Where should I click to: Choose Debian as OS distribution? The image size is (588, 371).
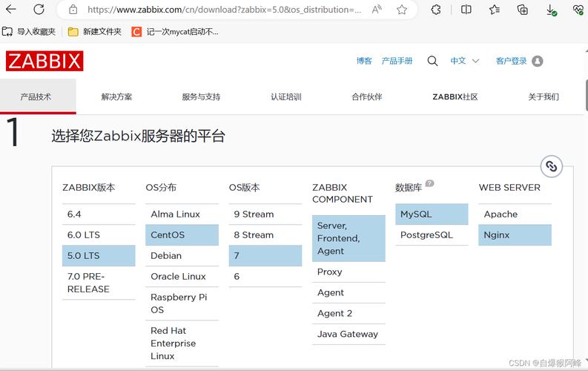[182, 255]
